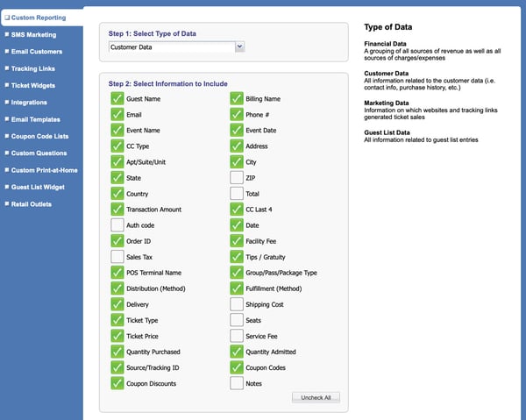Uncheck Facility Fee checkbox
Image resolution: width=526 pixels, height=420 pixels.
pyautogui.click(x=237, y=241)
